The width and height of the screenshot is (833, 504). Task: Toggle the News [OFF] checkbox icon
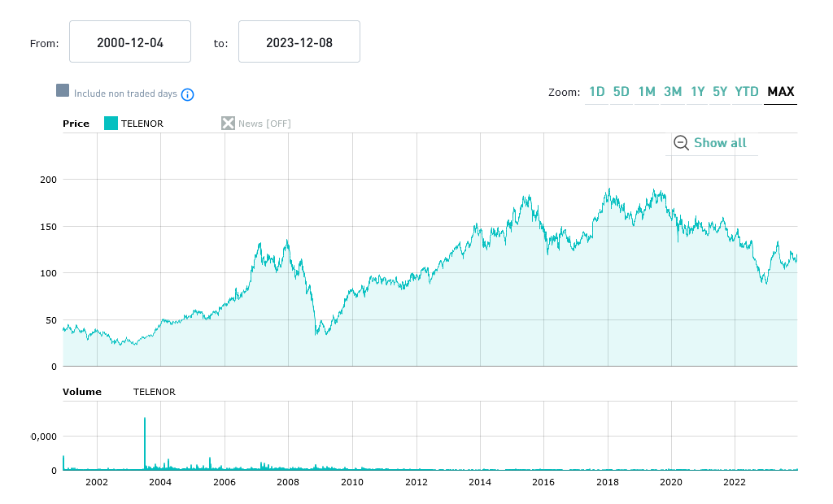point(229,124)
